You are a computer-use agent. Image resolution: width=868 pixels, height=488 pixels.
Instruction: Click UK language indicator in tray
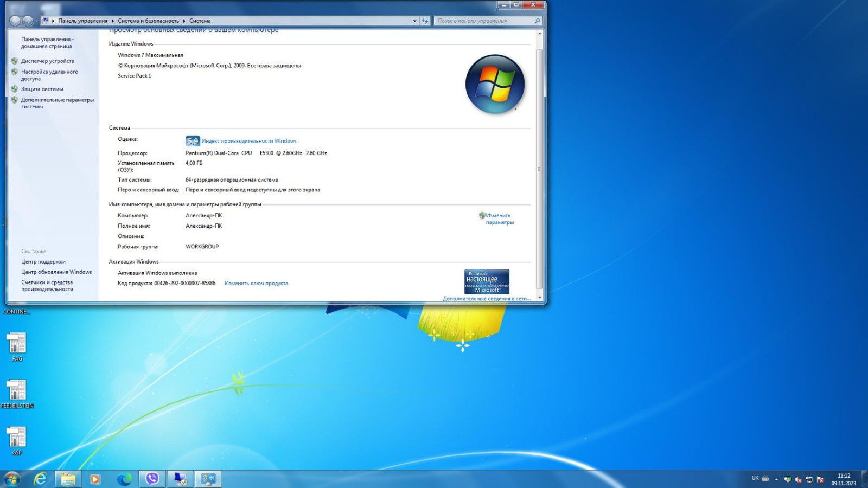click(755, 478)
